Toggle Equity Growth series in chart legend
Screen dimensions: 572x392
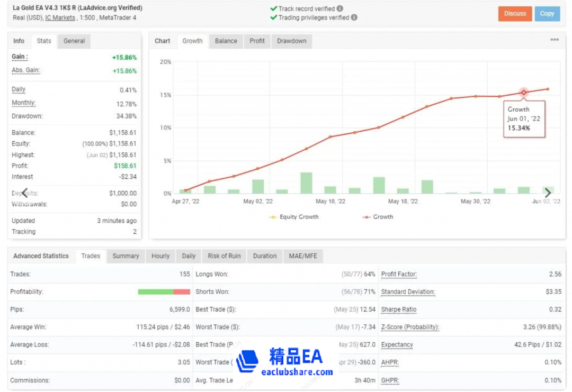click(x=294, y=217)
